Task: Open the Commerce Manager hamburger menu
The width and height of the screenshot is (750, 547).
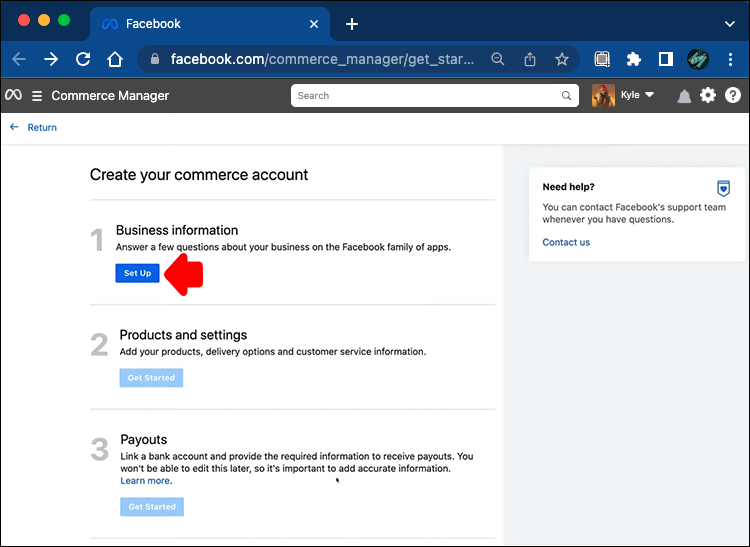Action: [x=37, y=96]
